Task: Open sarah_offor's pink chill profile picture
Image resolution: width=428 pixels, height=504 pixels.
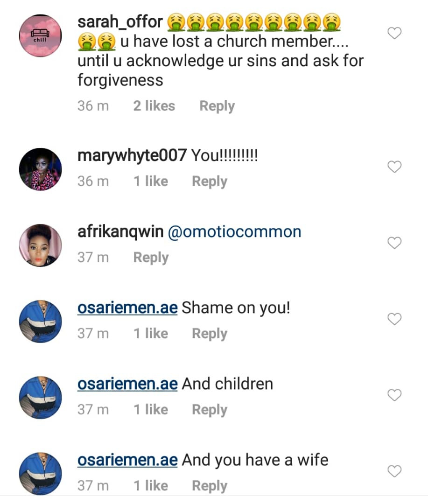Action: pos(40,36)
